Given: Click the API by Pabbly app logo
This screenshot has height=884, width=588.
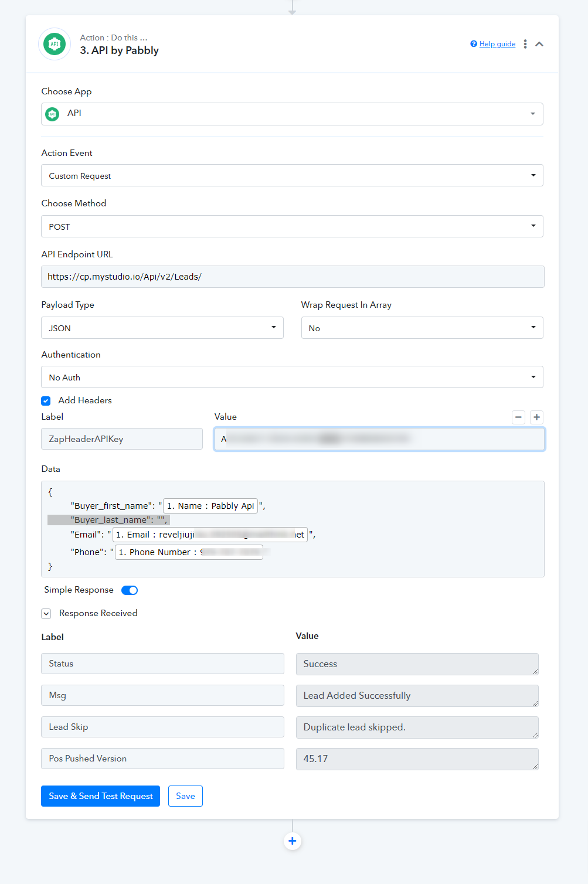Looking at the screenshot, I should tap(55, 44).
